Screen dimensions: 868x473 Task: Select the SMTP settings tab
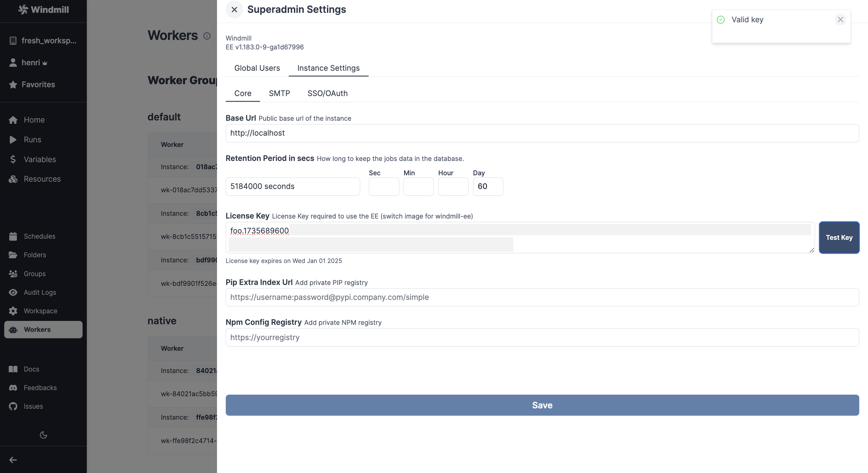coord(279,93)
